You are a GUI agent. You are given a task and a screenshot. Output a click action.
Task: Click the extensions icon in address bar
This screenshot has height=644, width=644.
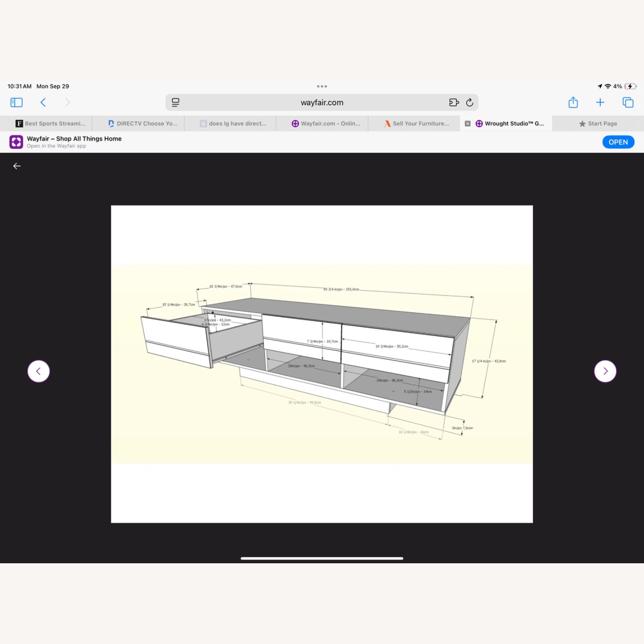[x=454, y=103]
